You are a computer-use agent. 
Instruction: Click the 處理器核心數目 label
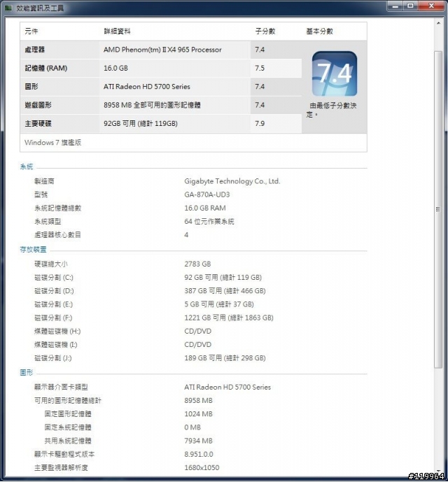[57, 234]
